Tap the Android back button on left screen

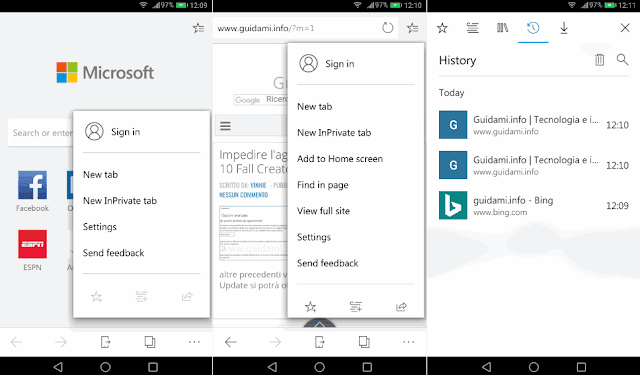tap(58, 367)
